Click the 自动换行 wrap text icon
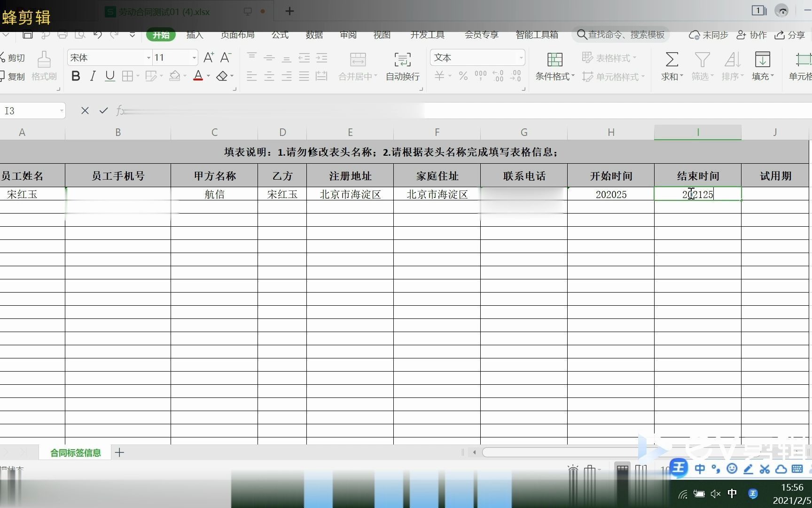Viewport: 812px width, 508px height. tap(403, 66)
